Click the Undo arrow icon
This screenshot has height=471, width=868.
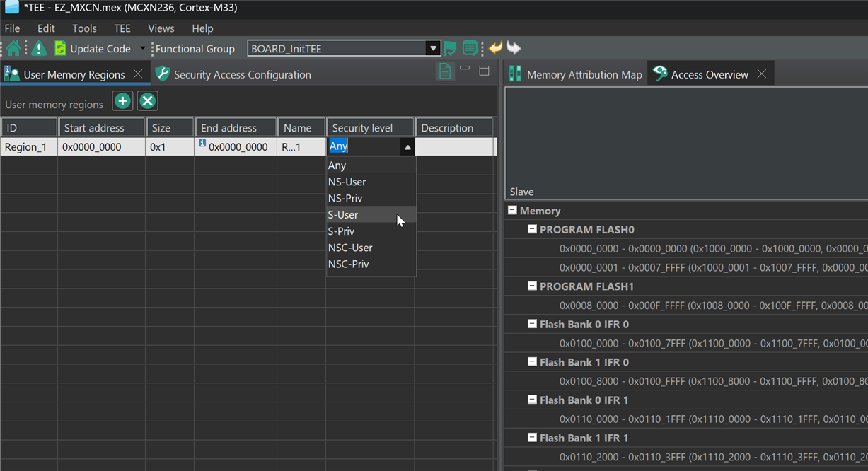496,48
